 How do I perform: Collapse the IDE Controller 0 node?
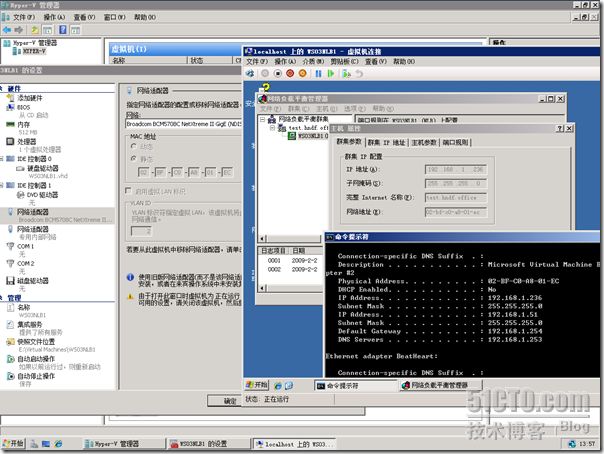pos(2,159)
